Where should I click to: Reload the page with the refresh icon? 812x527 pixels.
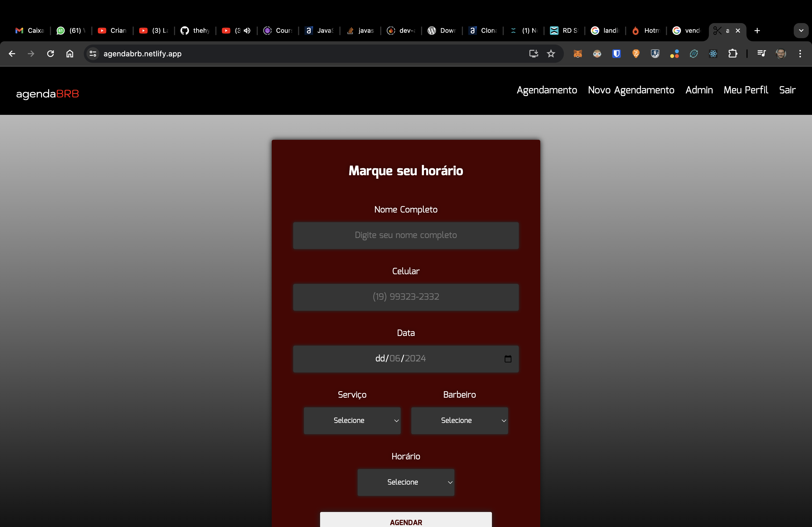point(50,53)
